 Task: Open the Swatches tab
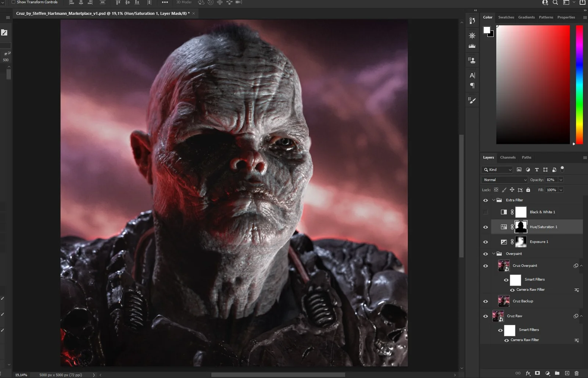pyautogui.click(x=506, y=17)
